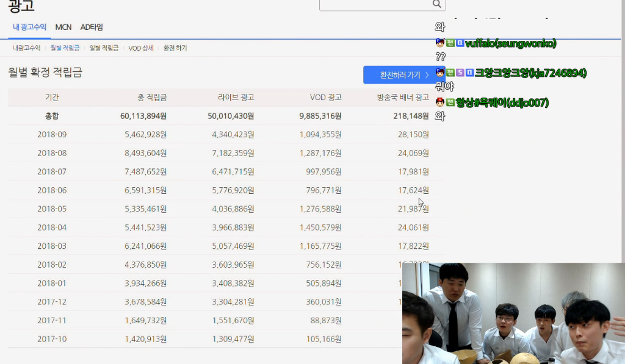This screenshot has width=625, height=364.
Task: Click 6,471,715원 in the 2018-07 row
Action: click(233, 172)
